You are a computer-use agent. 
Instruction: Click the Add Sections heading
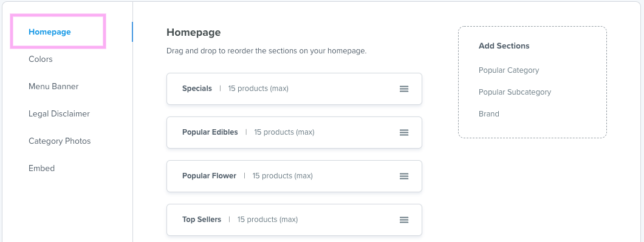pyautogui.click(x=504, y=46)
